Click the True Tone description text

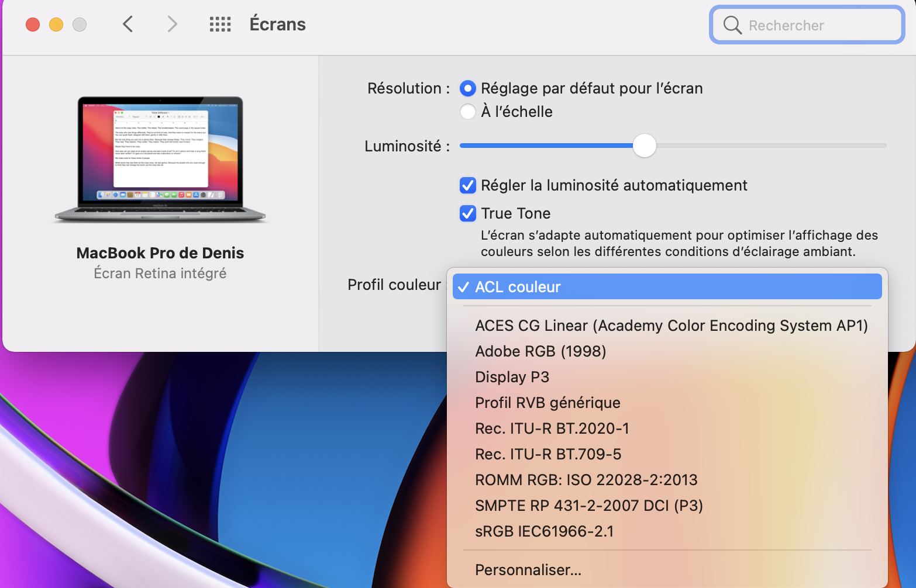point(680,243)
